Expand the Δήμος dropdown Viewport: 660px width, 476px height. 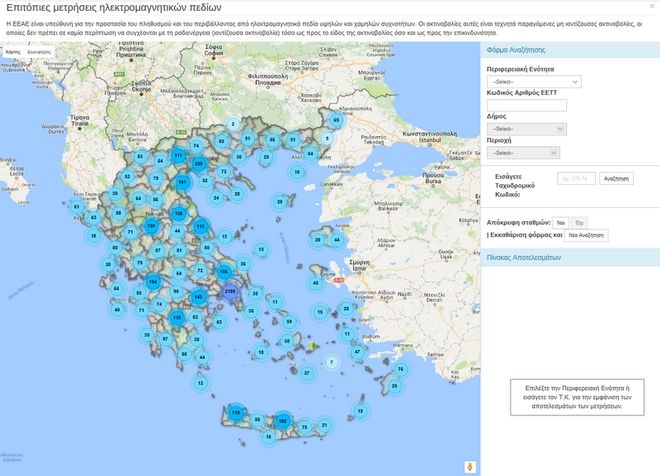526,128
